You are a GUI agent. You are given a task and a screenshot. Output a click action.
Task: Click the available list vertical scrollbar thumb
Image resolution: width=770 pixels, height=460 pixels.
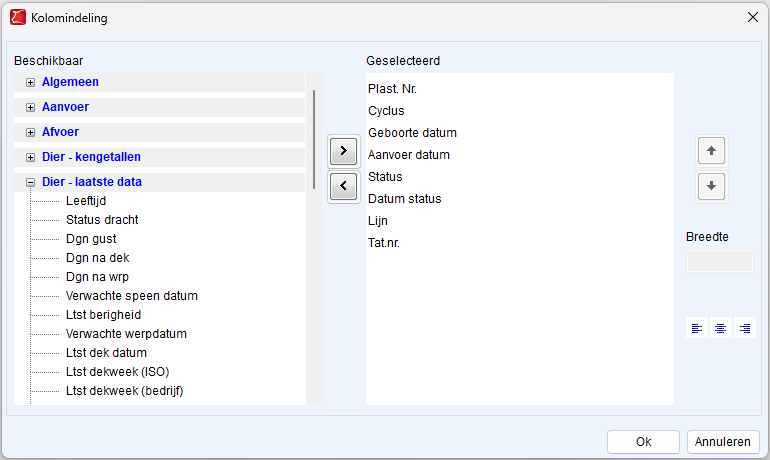point(314,139)
